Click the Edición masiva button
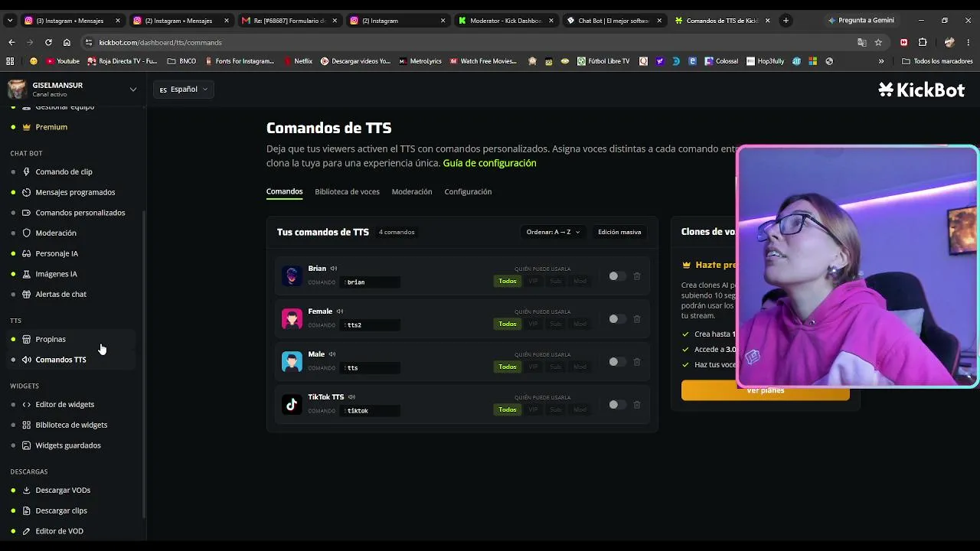The image size is (980, 551). click(x=619, y=232)
